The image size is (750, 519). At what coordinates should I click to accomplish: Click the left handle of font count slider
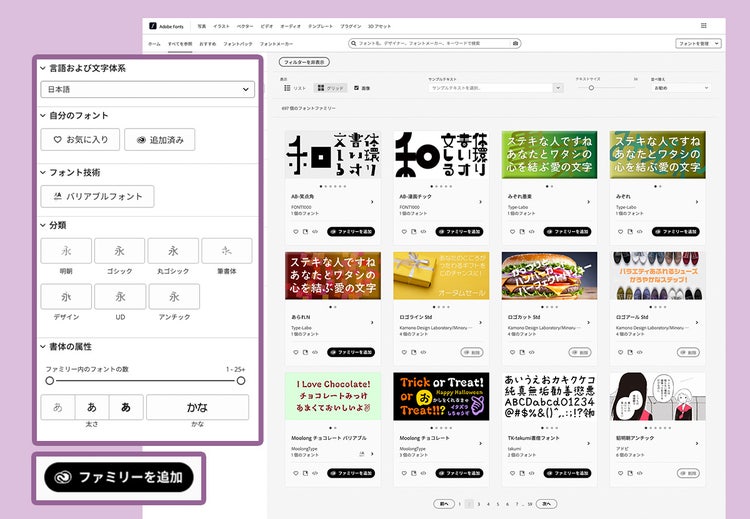tap(50, 381)
